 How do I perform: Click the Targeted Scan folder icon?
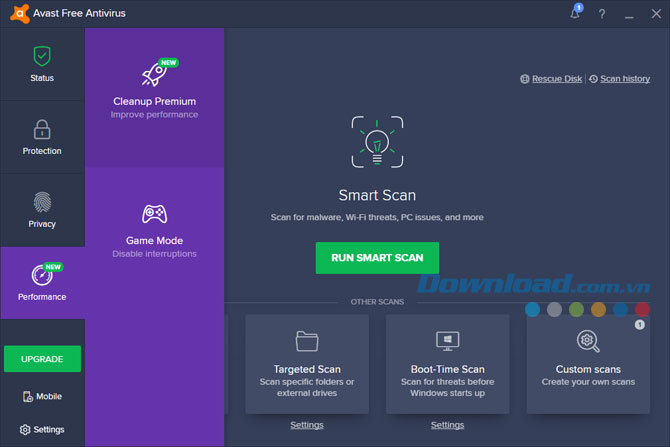coord(307,341)
